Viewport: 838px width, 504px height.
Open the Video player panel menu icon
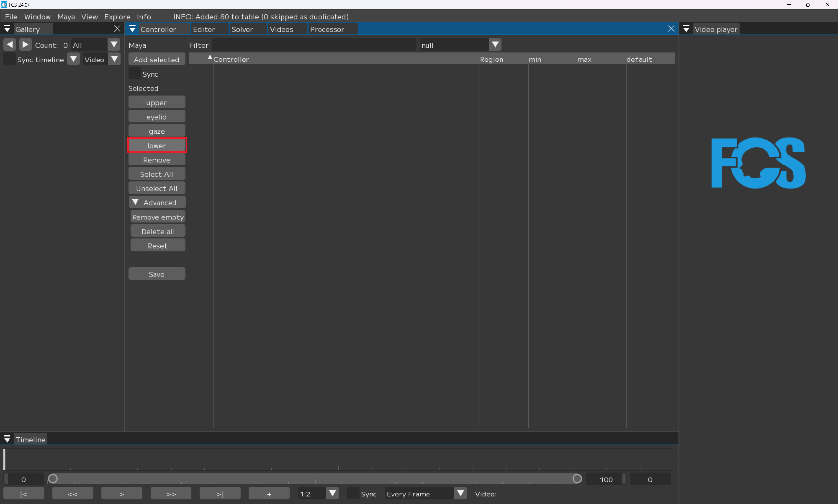[686, 29]
